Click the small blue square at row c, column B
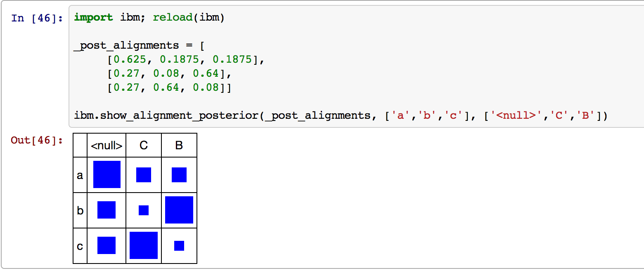Viewport: 644px width, 273px height. [179, 246]
